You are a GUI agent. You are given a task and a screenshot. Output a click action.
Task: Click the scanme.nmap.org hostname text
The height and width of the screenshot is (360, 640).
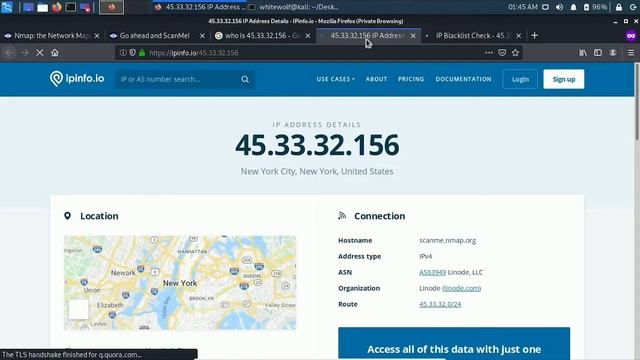click(447, 240)
